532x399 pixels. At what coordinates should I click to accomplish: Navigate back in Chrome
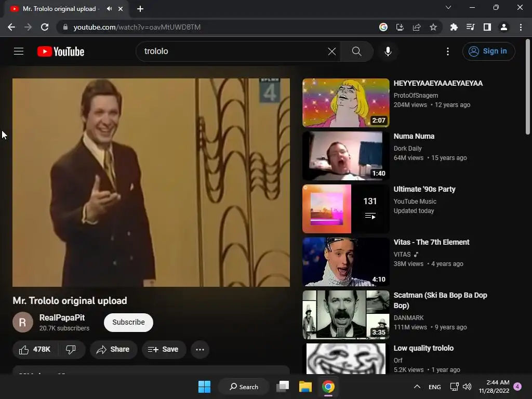click(x=11, y=27)
